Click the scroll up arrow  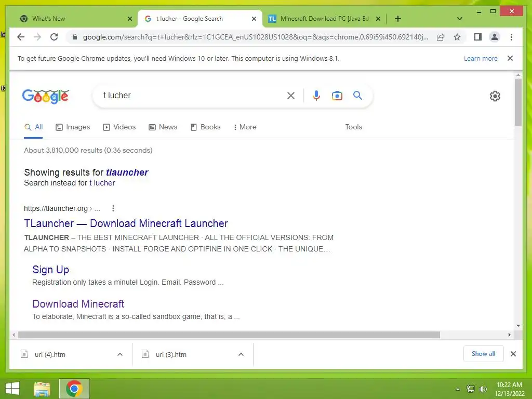click(518, 75)
